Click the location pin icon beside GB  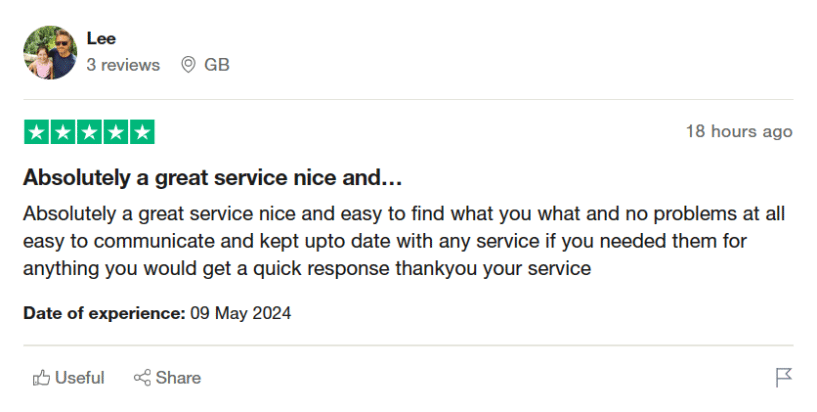[x=187, y=65]
